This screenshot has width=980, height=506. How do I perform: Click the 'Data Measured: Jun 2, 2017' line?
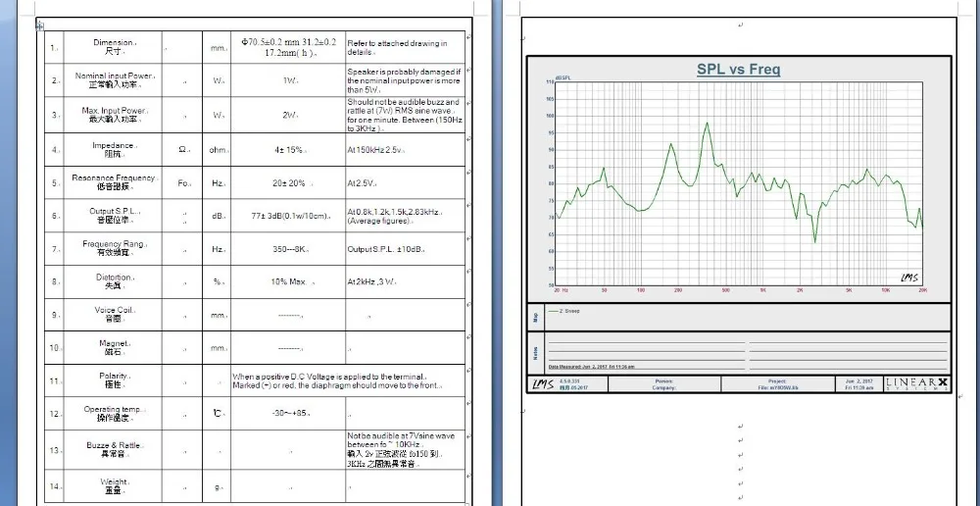tap(591, 367)
